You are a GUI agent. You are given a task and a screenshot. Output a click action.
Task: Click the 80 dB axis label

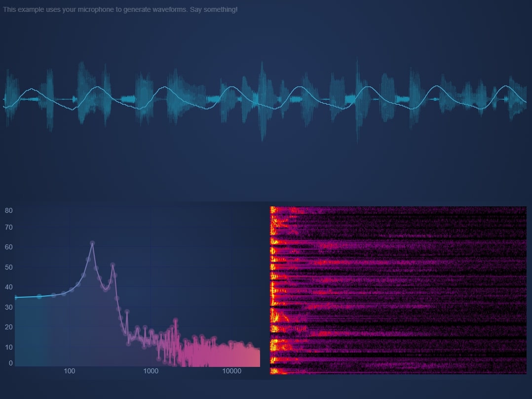(8, 210)
